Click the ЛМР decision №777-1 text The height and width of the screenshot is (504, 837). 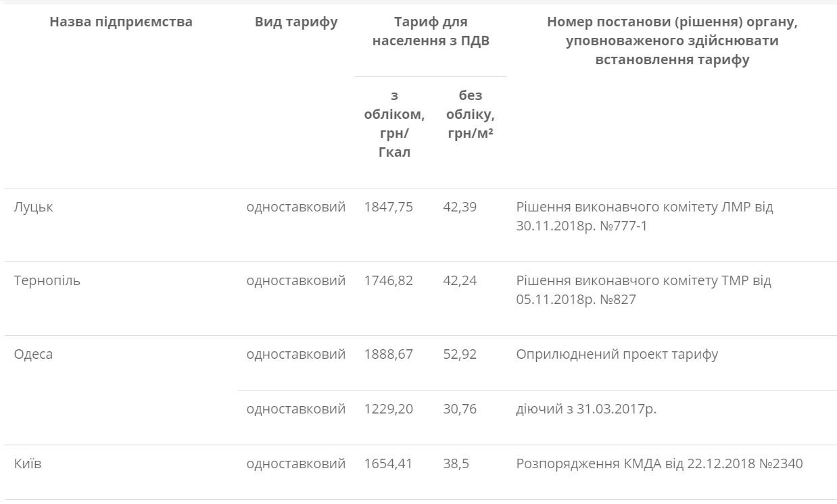644,216
